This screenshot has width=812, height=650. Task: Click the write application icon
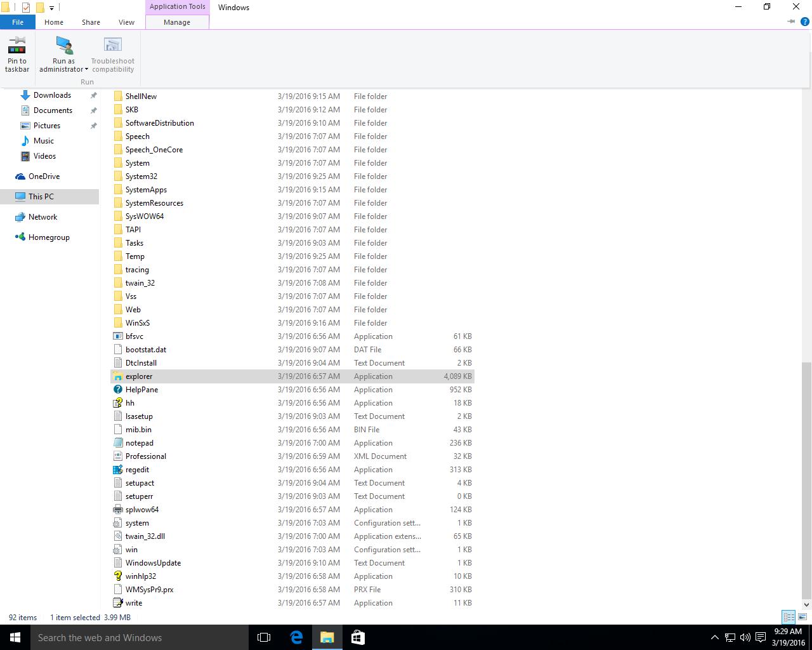[x=117, y=603]
